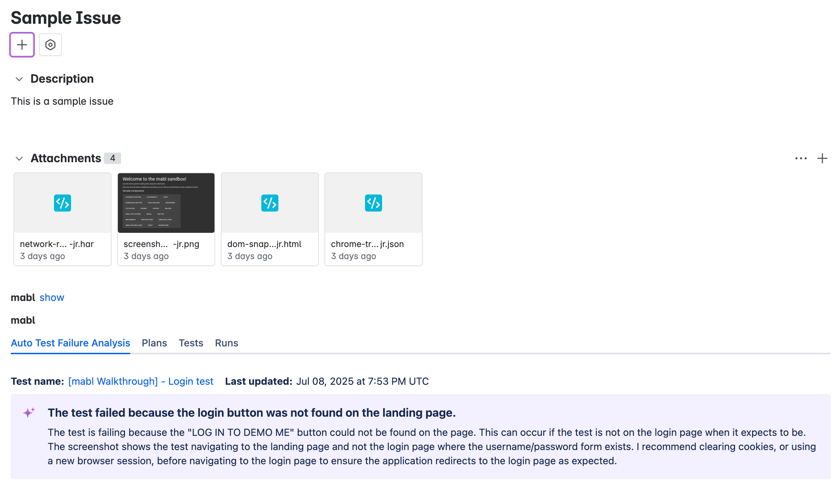Open the sandbox screenshot png thumbnail

click(166, 203)
